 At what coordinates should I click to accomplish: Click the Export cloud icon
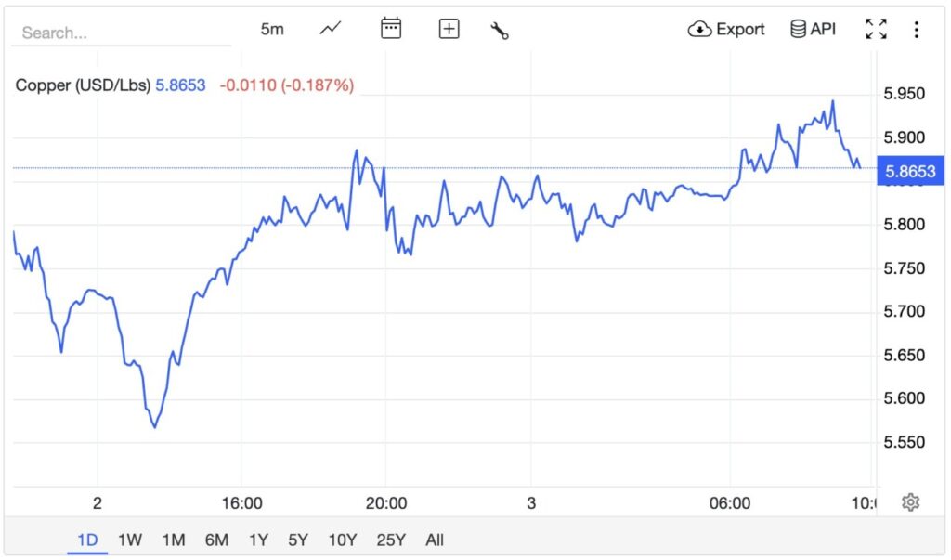698,29
